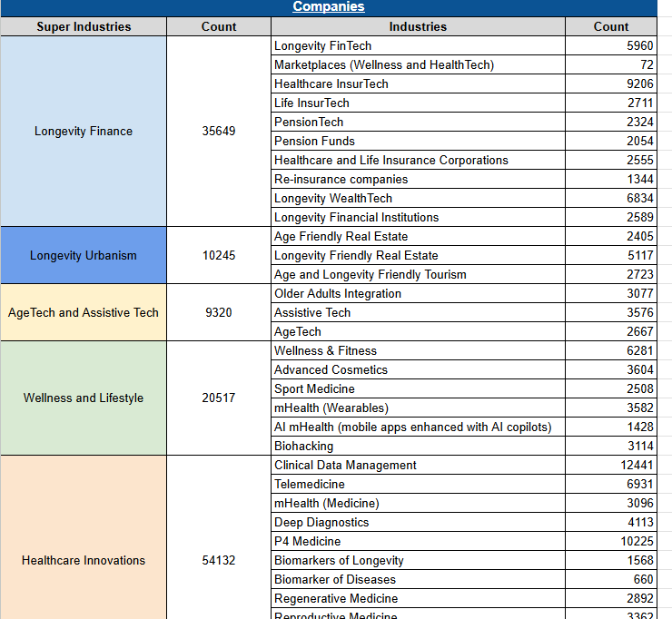Open the Companies title link

click(328, 7)
